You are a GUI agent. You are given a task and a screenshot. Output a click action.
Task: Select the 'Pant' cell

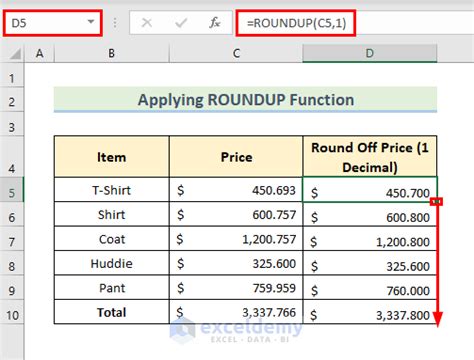coord(112,287)
